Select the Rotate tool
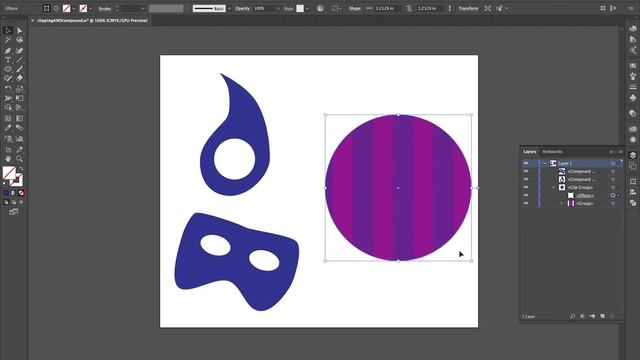640x360 pixels. coord(8,89)
